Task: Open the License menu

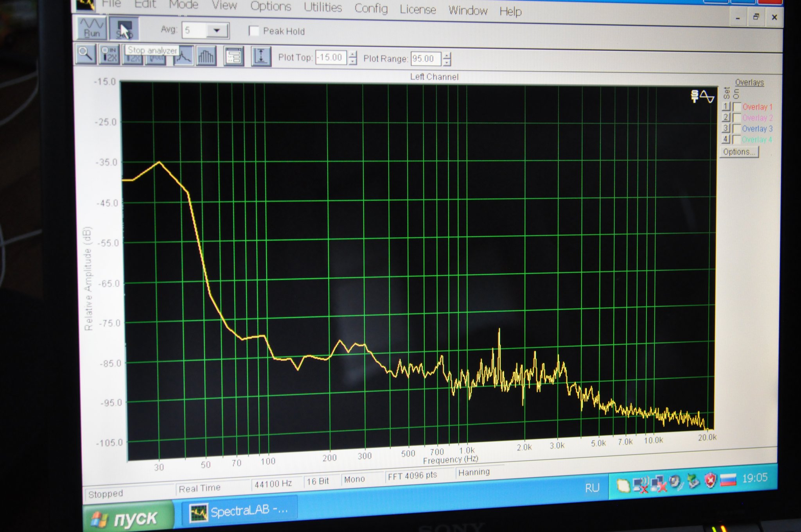Action: point(418,9)
